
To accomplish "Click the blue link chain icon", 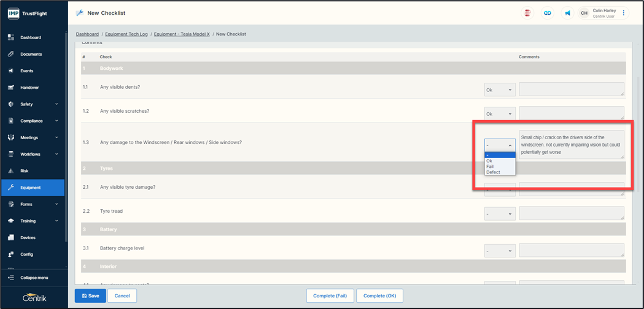I will 547,13.
